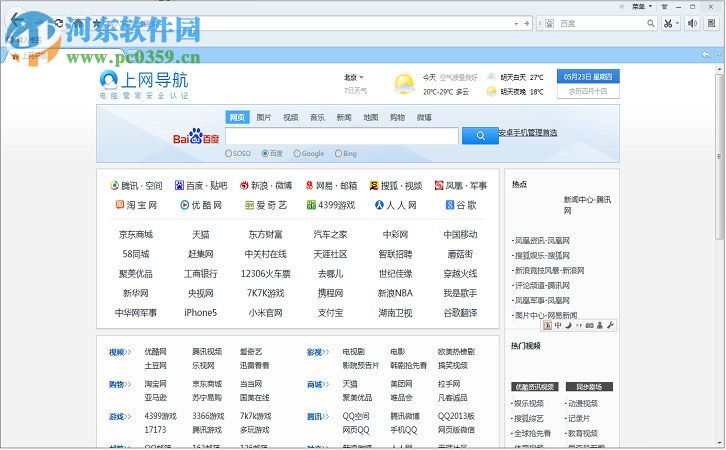
Task: Select the 微博 search tab
Action: point(424,118)
